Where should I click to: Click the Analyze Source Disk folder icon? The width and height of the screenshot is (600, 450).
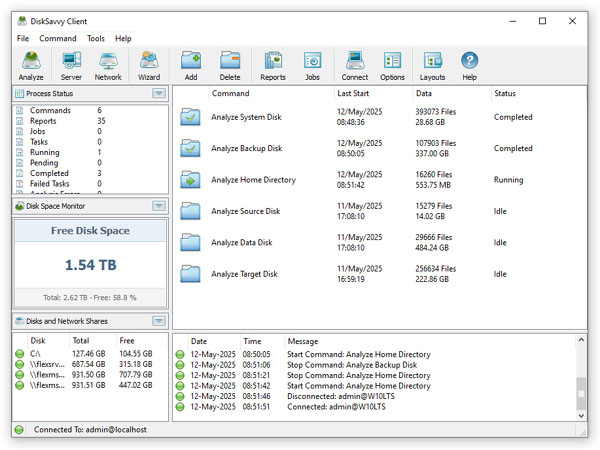tap(190, 211)
